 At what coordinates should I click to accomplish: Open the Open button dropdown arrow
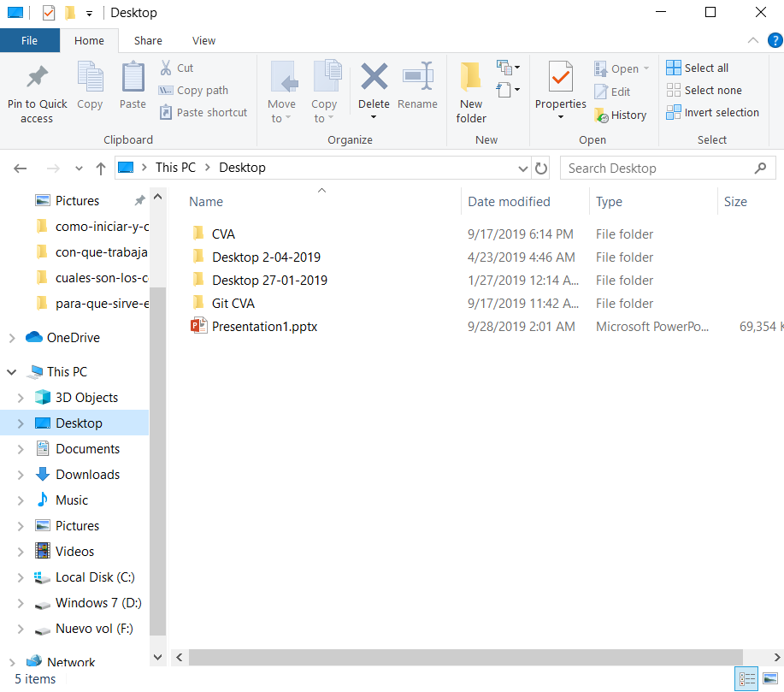click(646, 68)
